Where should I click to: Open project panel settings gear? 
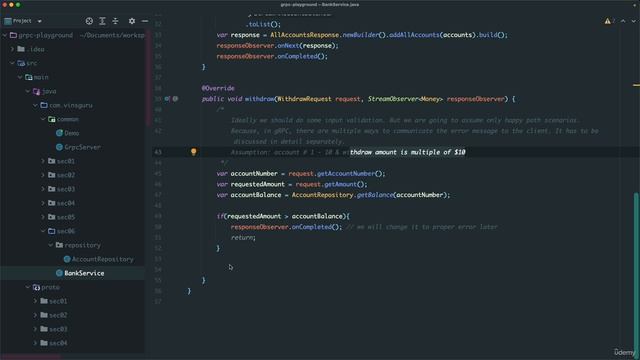pos(132,21)
